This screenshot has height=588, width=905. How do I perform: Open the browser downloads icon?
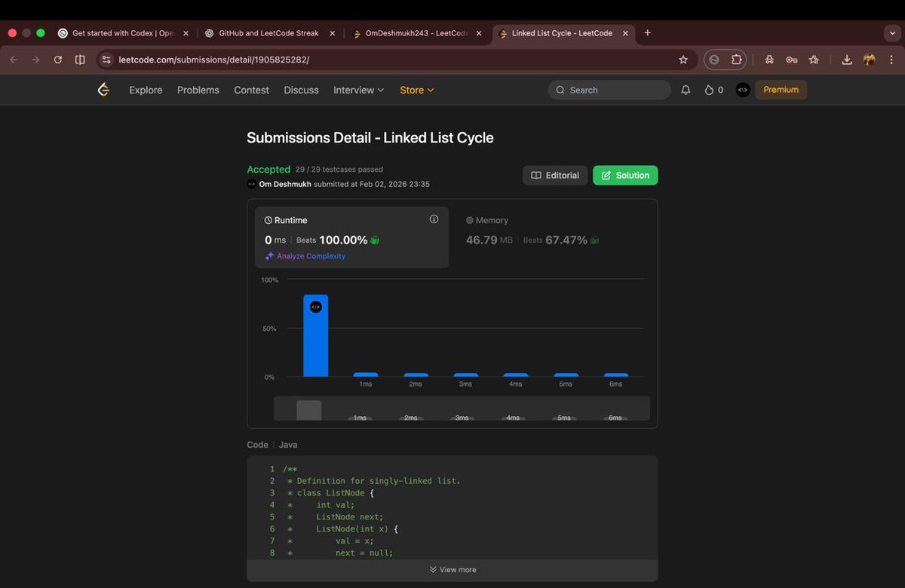[x=847, y=60]
